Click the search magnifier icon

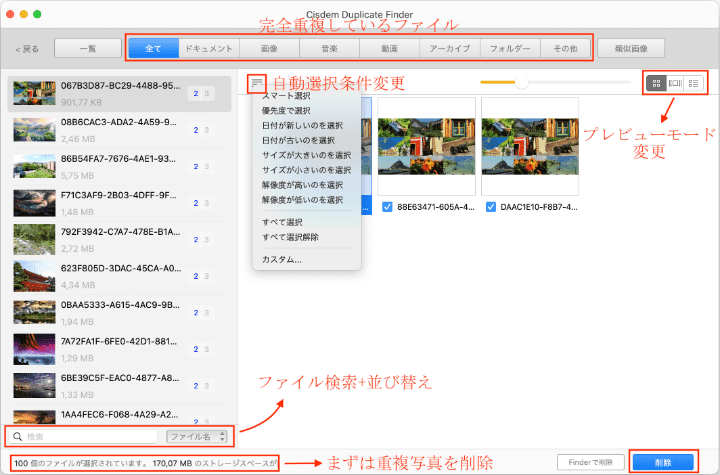(17, 436)
